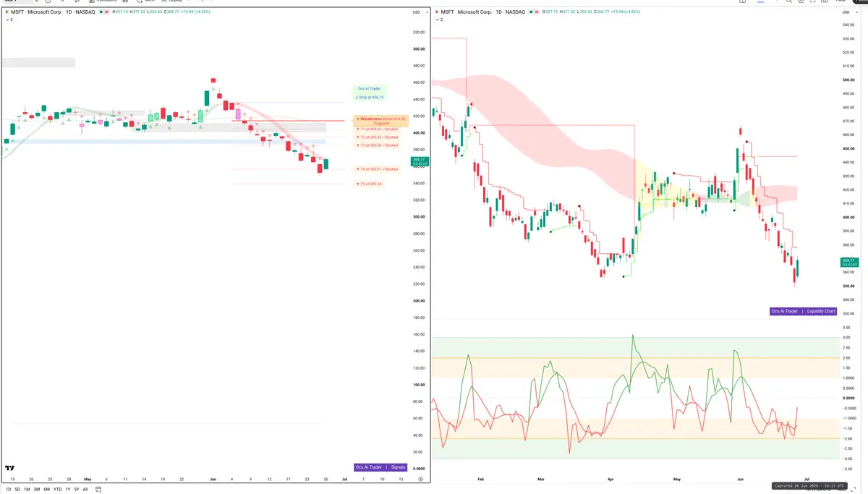Click the Save label in top toolbar
This screenshot has height=494, width=868.
(760, 2)
